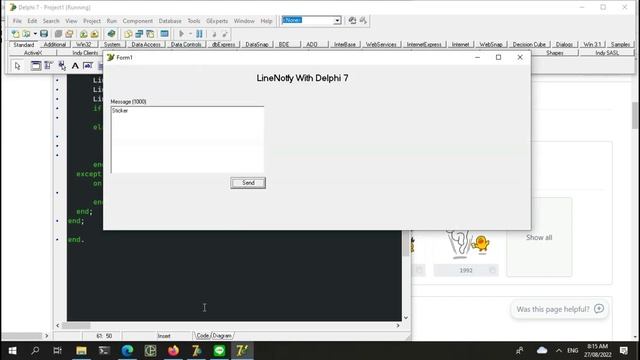The height and width of the screenshot is (360, 640).
Task: Select the Label component in palette
Action: tap(75, 66)
